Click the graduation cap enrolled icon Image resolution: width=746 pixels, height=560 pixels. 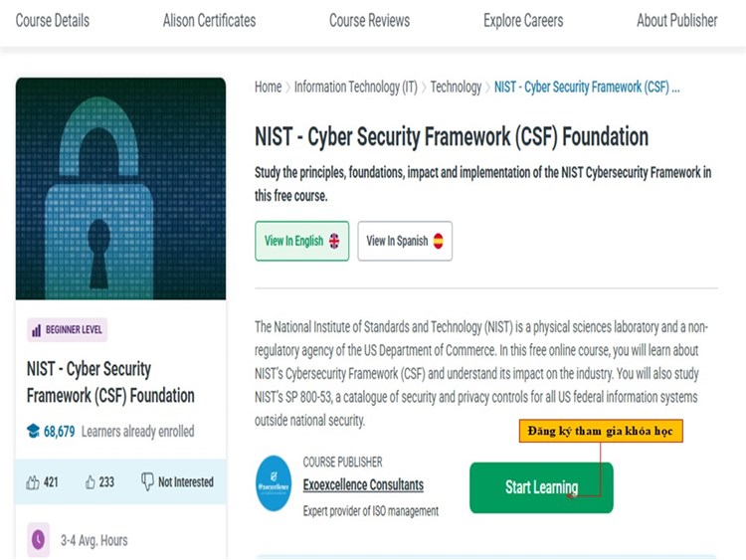[x=33, y=432]
